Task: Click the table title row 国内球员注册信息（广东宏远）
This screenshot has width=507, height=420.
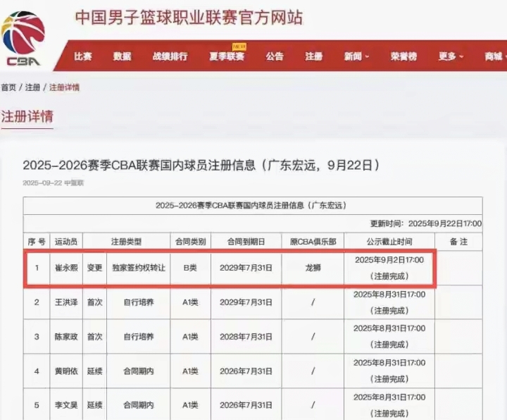Action: point(251,206)
